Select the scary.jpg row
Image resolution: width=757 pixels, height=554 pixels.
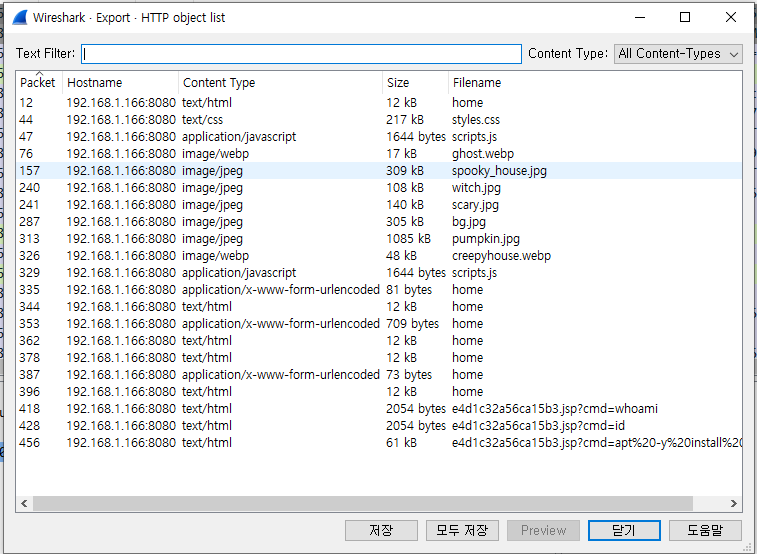click(x=379, y=205)
